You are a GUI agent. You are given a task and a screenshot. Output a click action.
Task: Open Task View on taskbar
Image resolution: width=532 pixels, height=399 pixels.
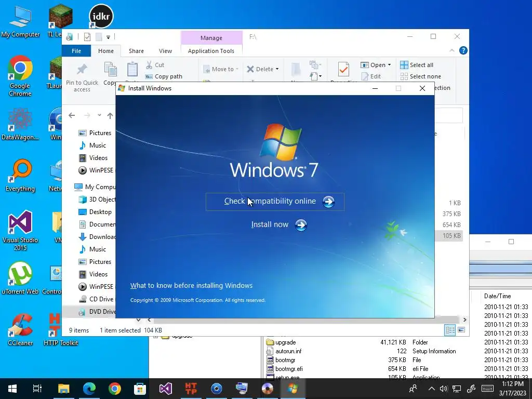point(37,389)
